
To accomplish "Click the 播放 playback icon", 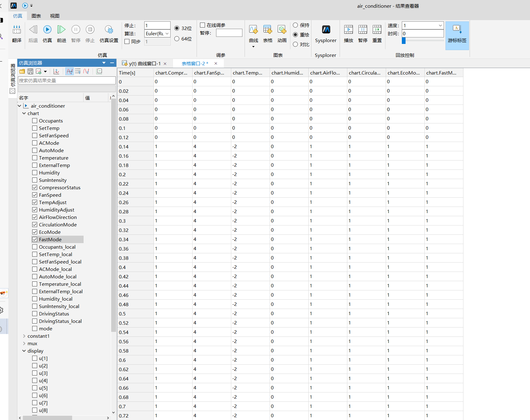I will click(x=349, y=30).
